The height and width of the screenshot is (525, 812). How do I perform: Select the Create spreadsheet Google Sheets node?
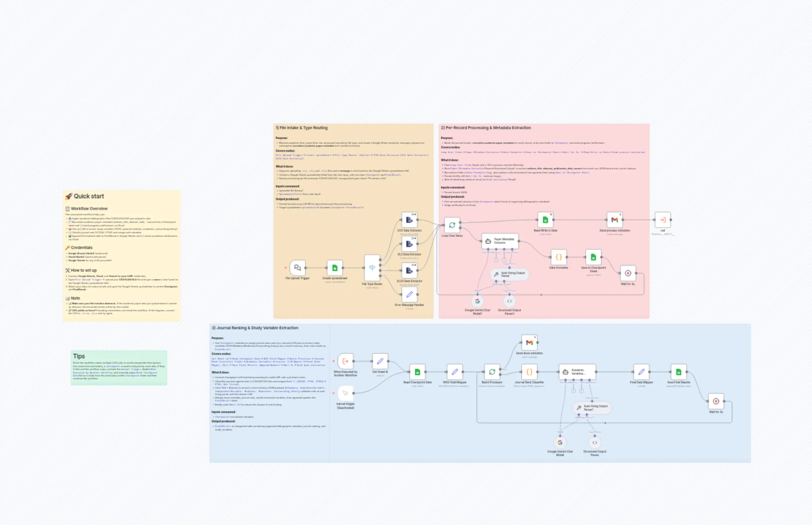click(335, 268)
